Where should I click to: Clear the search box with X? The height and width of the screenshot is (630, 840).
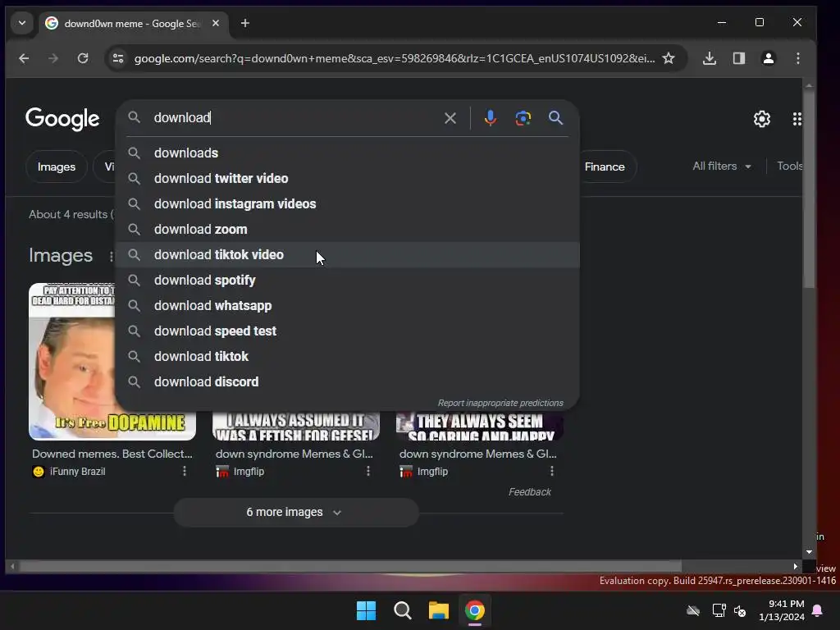tap(450, 118)
